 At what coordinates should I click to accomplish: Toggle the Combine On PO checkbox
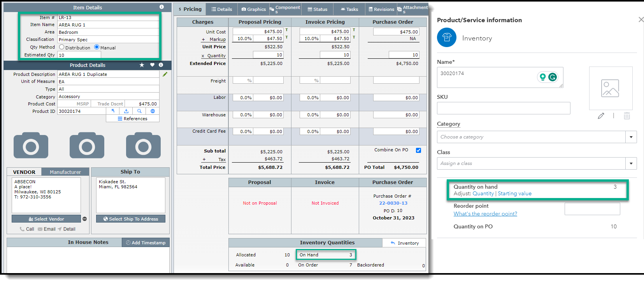418,150
